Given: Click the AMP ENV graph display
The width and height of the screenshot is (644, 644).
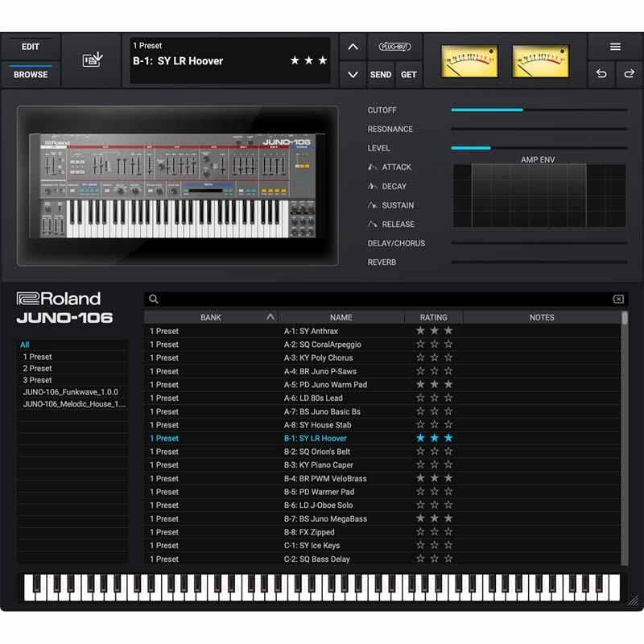Looking at the screenshot, I should tap(539, 196).
